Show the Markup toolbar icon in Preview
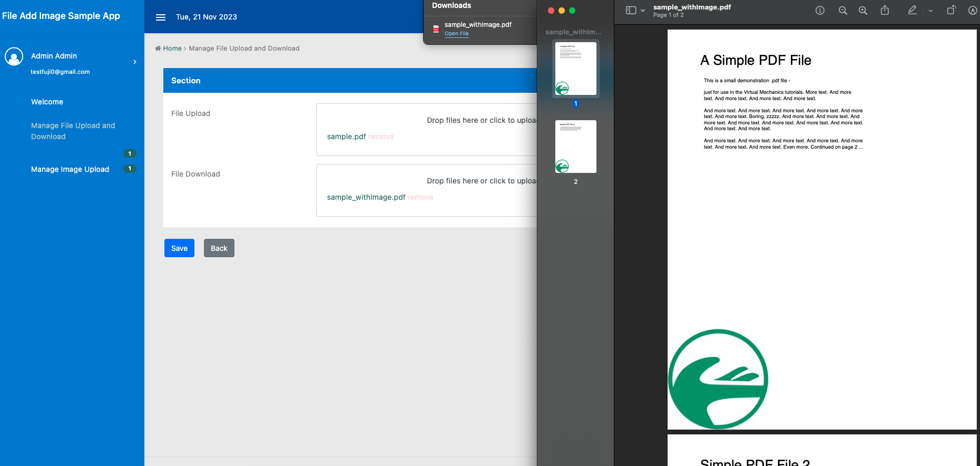This screenshot has height=466, width=980. pos(973,11)
